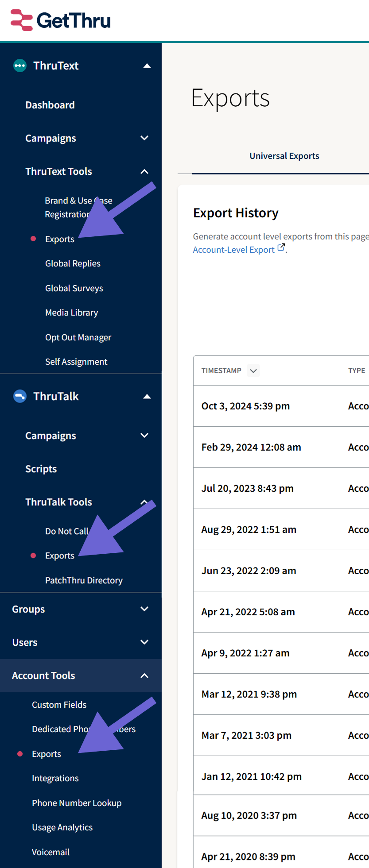Open the Media Library

coord(71,312)
